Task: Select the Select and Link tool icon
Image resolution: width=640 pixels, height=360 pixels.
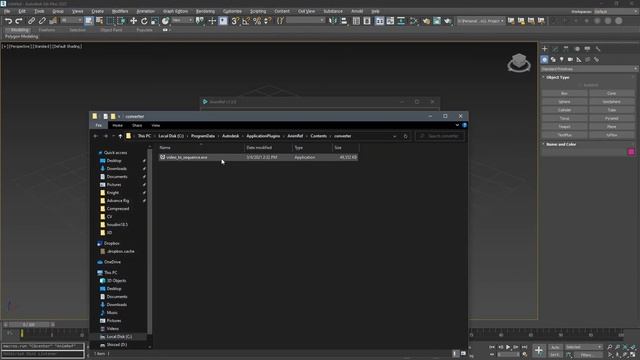Action: (x=31, y=21)
